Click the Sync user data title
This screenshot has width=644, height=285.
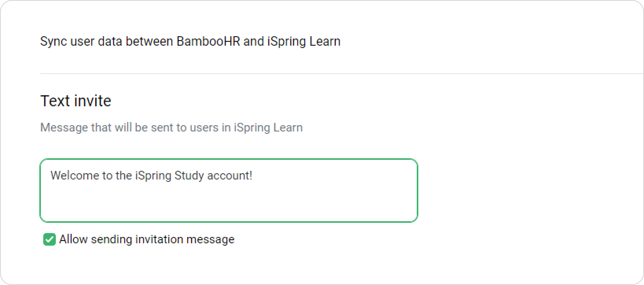pos(190,41)
